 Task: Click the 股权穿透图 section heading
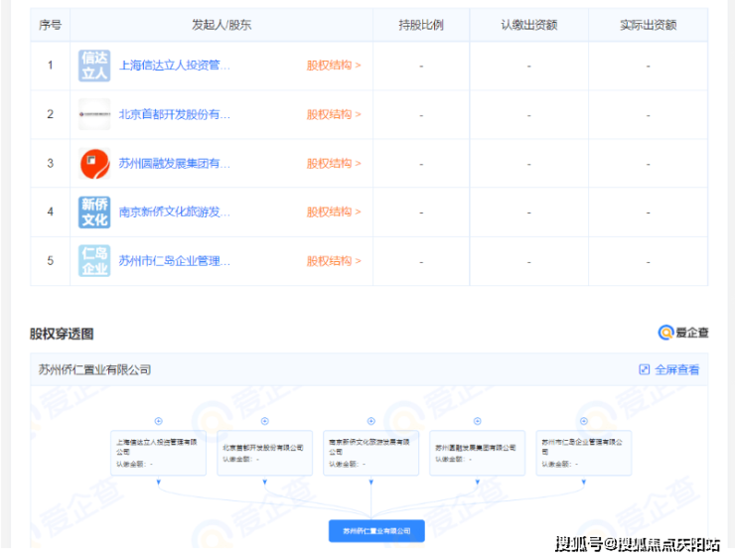62,334
